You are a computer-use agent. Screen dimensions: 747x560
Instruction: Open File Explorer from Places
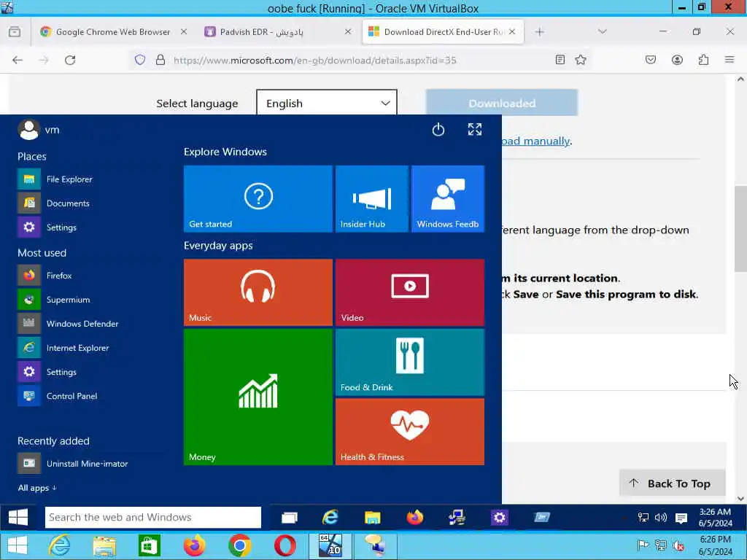(x=55, y=179)
